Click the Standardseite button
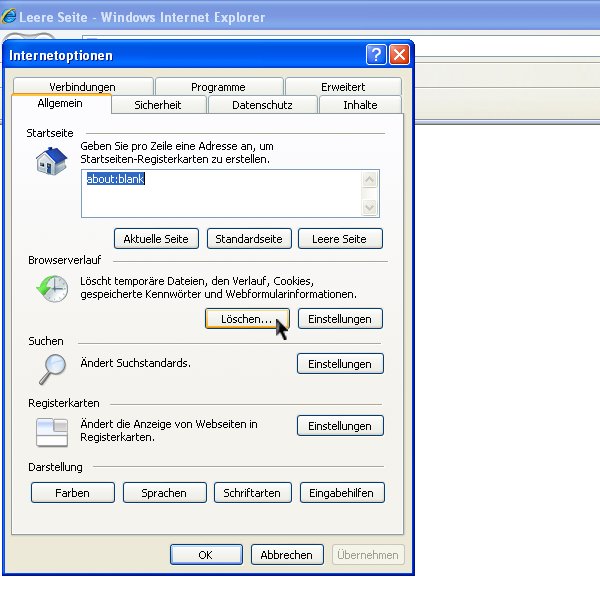Image resolution: width=600 pixels, height=600 pixels. [x=249, y=239]
